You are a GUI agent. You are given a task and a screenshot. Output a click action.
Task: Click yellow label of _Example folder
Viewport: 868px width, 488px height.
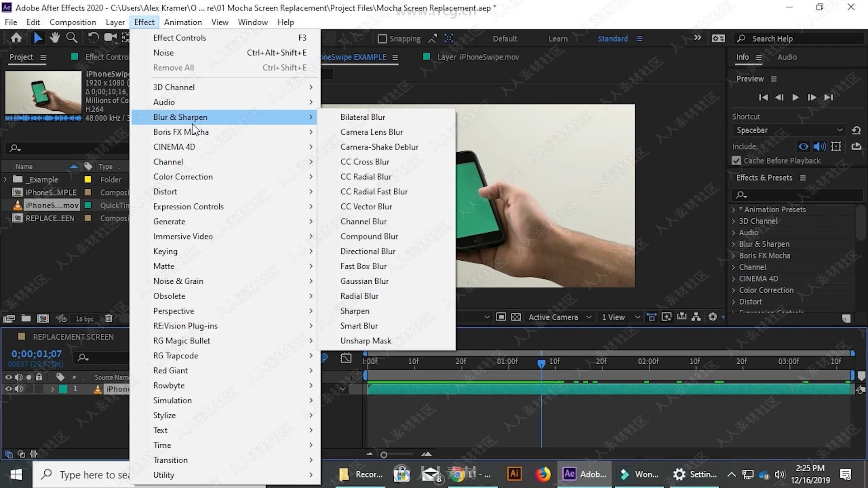pos(88,179)
